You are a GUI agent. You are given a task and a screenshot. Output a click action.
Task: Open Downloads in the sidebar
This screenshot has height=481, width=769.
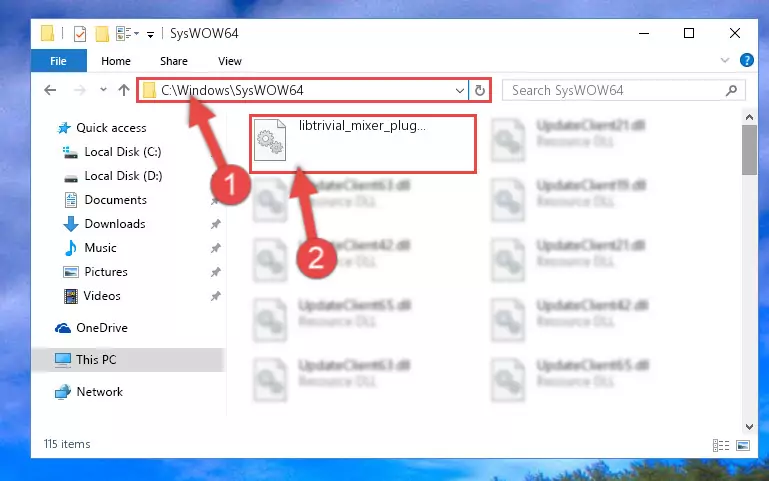coord(115,224)
